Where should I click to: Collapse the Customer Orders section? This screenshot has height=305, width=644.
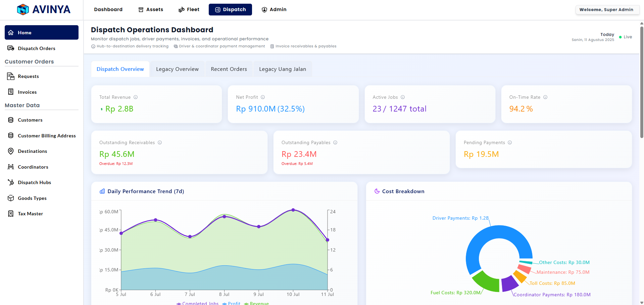(29, 61)
